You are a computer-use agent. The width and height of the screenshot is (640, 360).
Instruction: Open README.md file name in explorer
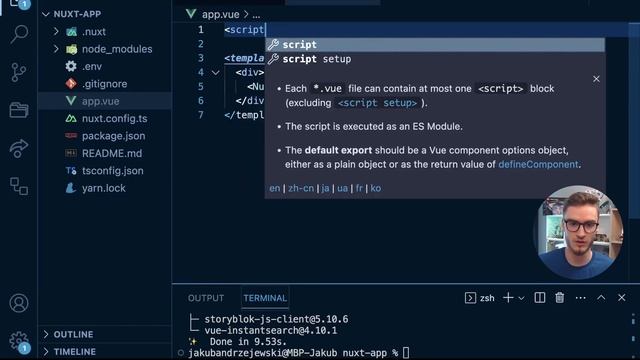112,153
